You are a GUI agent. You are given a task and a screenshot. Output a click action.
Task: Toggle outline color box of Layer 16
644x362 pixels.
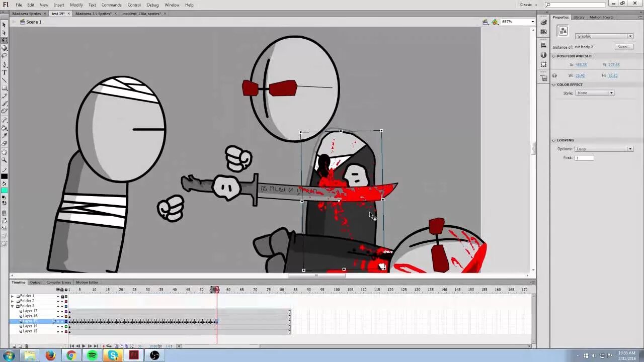[66, 316]
